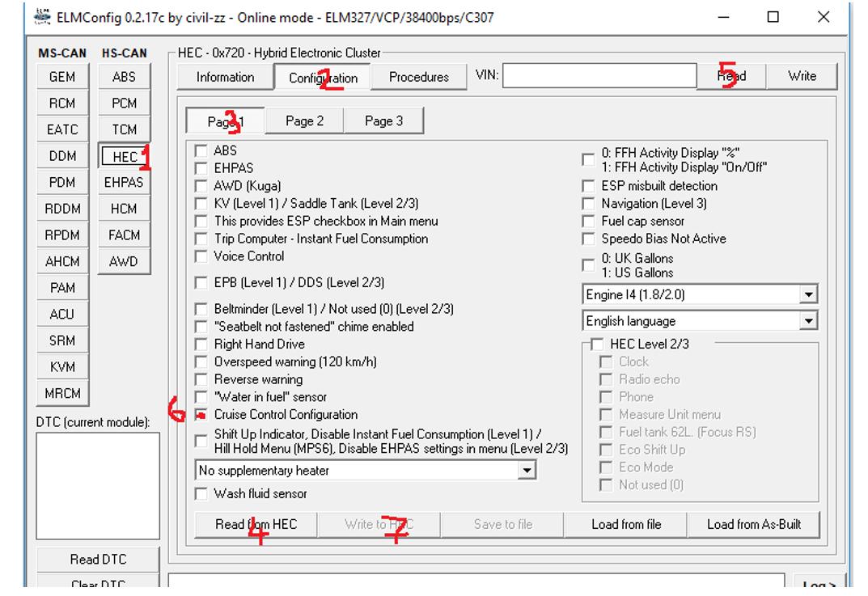
Task: Switch to Page 2 tab
Action: point(304,121)
